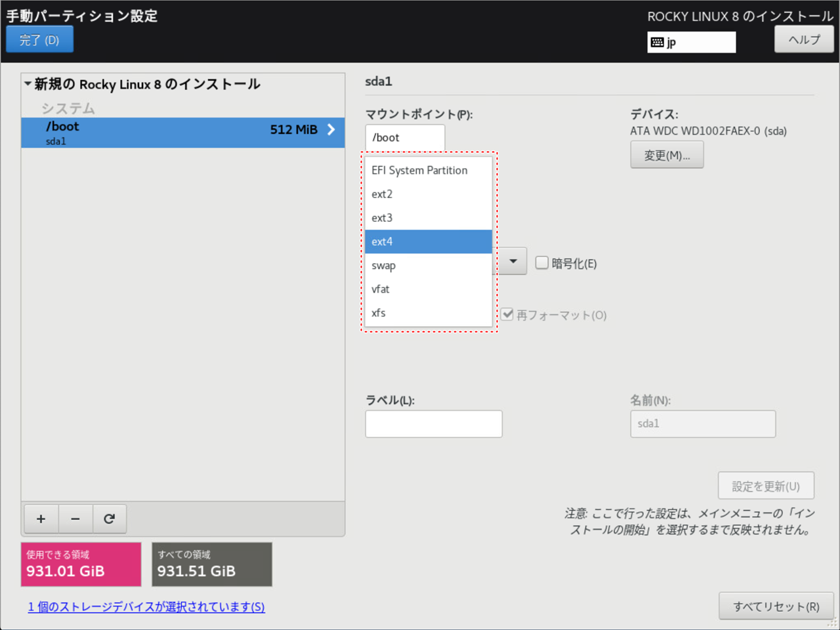The image size is (840, 630).
Task: Click 変更(M)... device button
Action: click(x=667, y=156)
